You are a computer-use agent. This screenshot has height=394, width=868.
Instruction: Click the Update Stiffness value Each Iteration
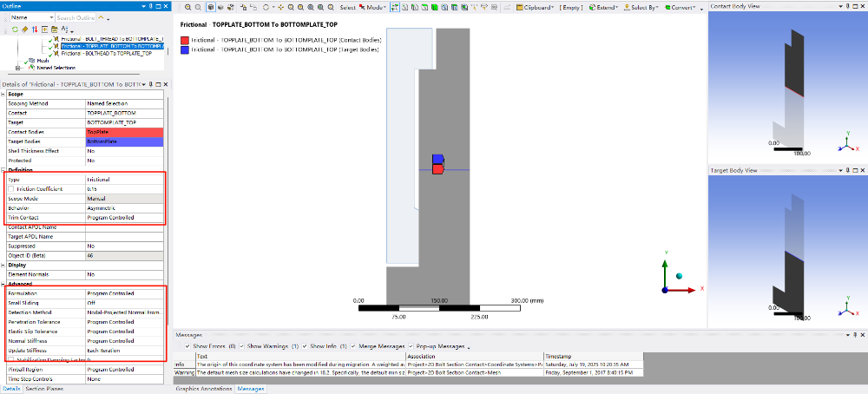click(124, 351)
